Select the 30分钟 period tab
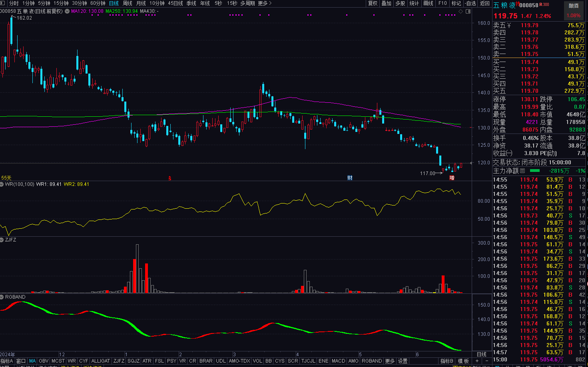This screenshot has height=367, width=588. (80, 3)
